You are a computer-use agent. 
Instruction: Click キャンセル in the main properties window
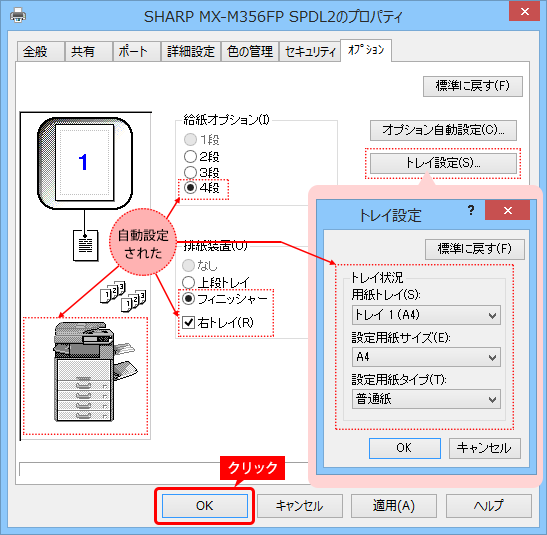point(300,506)
